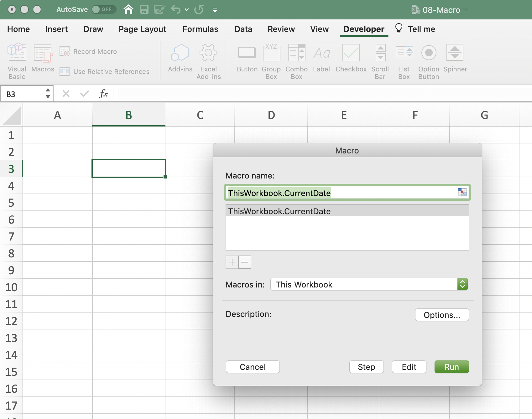Open the View tab
Viewport: 532px width, 419px height.
click(x=319, y=29)
